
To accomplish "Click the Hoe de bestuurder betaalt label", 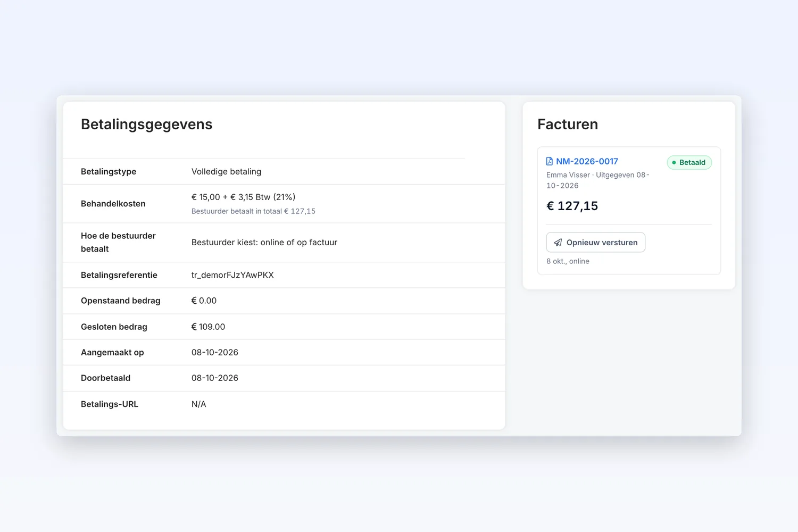I will [118, 243].
